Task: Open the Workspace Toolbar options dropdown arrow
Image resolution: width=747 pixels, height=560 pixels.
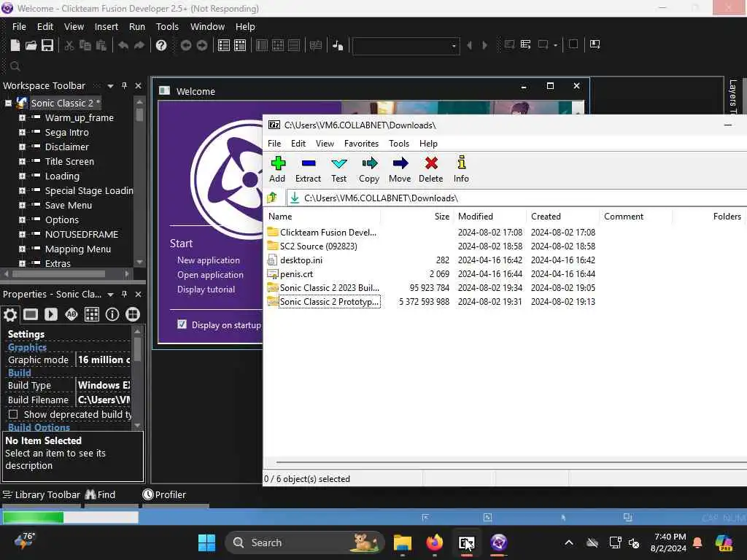Action: click(111, 86)
